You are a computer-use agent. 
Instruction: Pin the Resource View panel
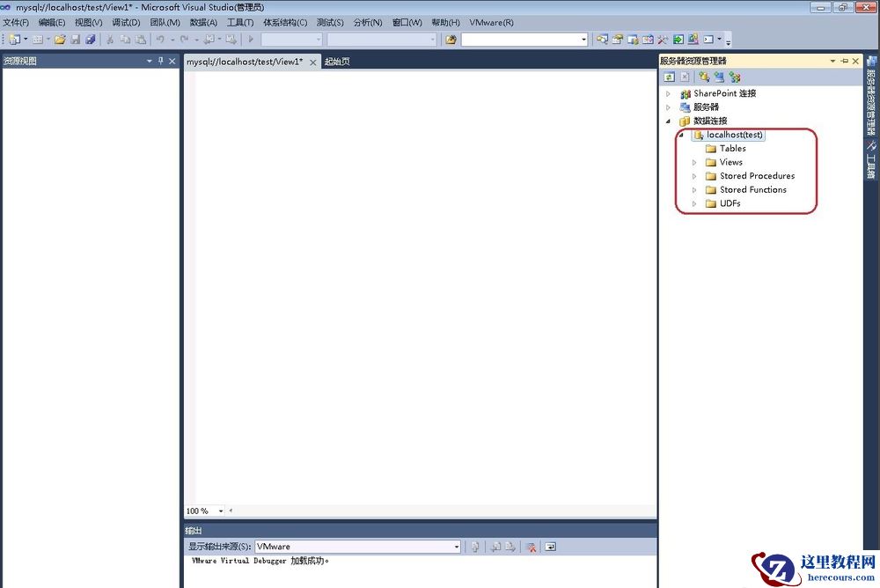[160, 61]
